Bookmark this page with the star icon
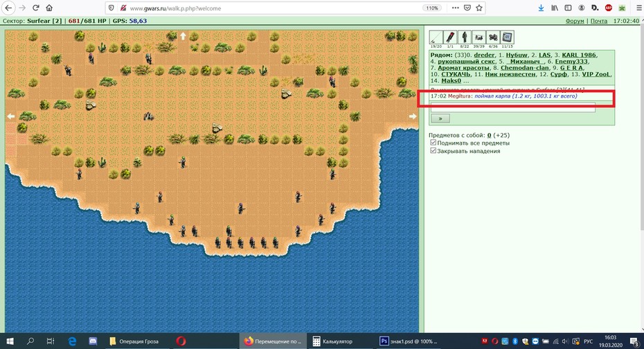Viewport: 644px width, 349px height. (479, 8)
